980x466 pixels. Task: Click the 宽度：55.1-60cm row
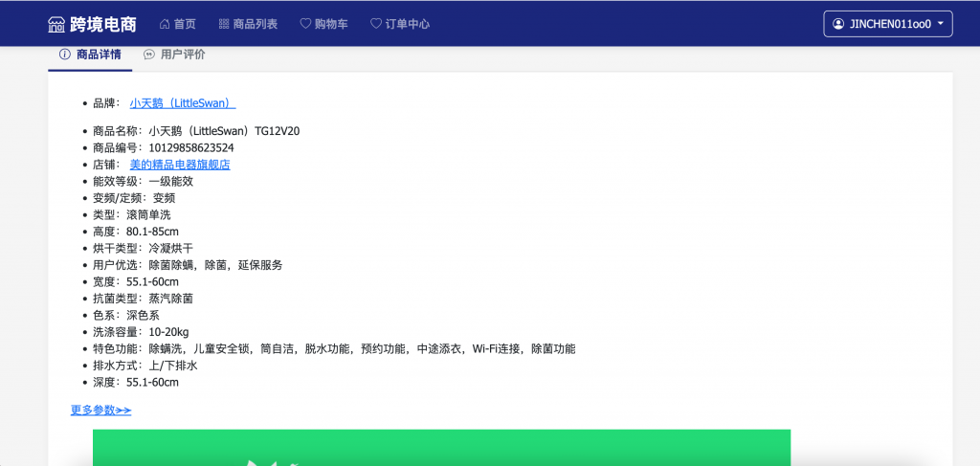coord(136,281)
